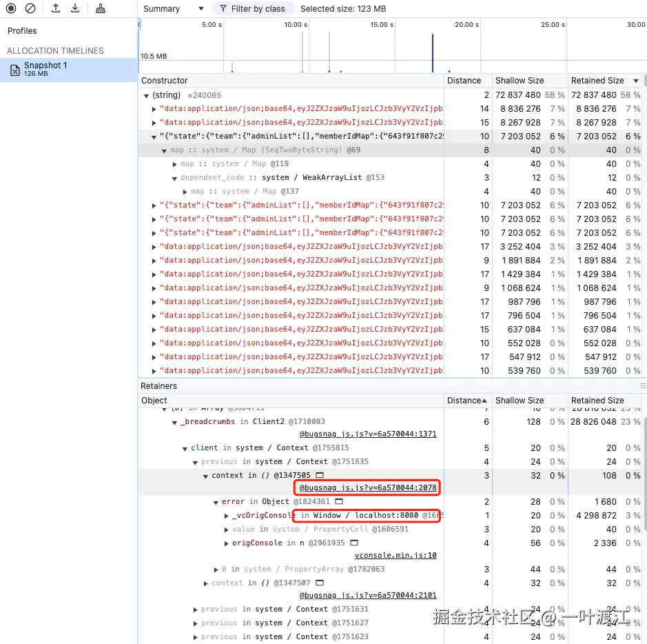
Task: Select previous in system Context @1751623
Action: (389, 636)
